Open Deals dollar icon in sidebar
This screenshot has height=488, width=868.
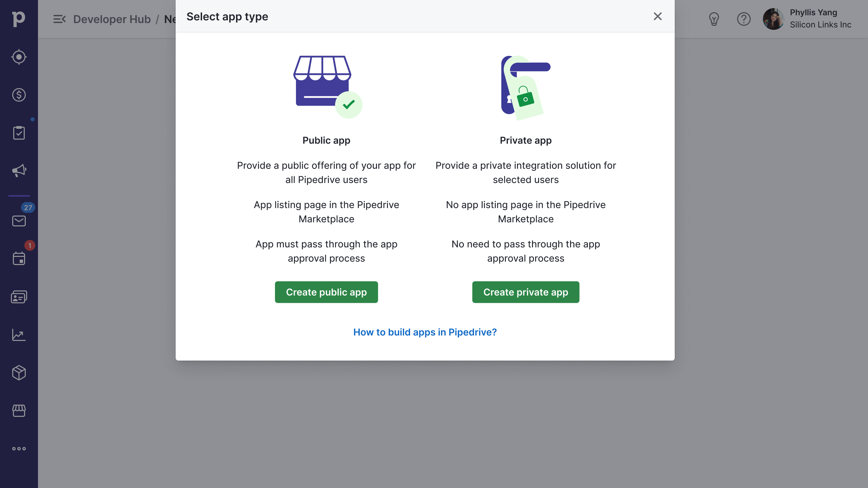(x=19, y=95)
